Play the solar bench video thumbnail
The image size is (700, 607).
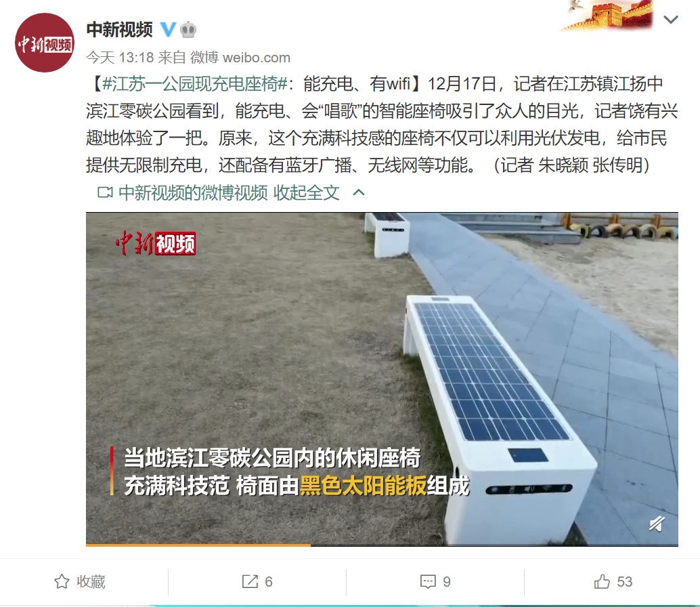click(382, 378)
